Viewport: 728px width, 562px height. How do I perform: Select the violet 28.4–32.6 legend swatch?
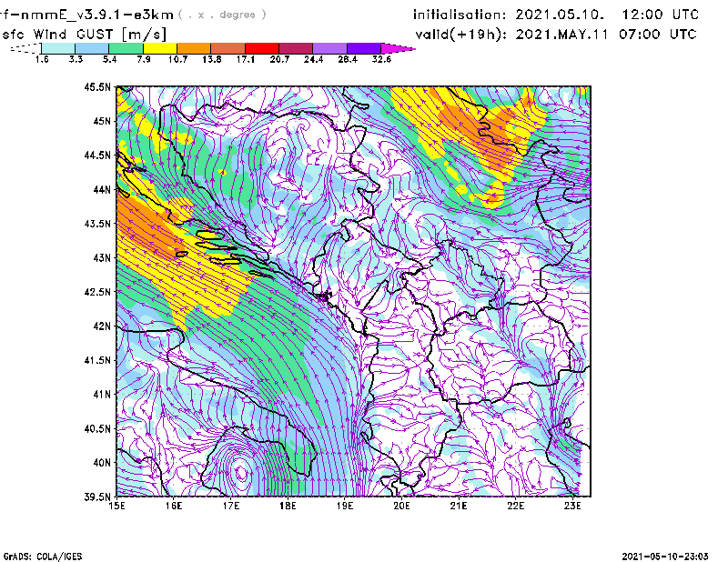click(x=364, y=48)
